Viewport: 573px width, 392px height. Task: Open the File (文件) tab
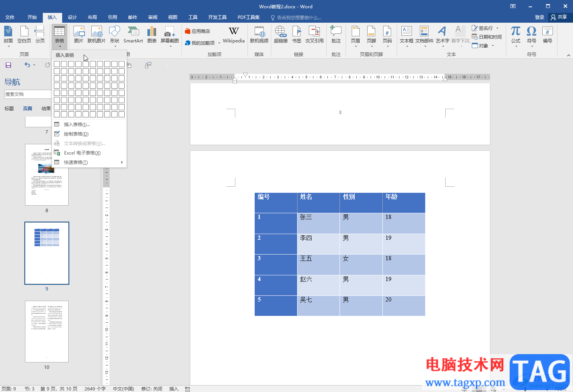pos(10,17)
